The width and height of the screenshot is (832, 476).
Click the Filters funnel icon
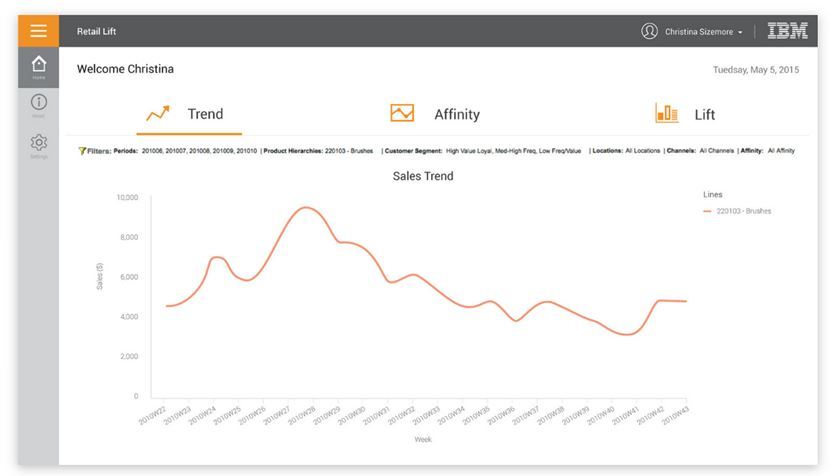point(82,151)
